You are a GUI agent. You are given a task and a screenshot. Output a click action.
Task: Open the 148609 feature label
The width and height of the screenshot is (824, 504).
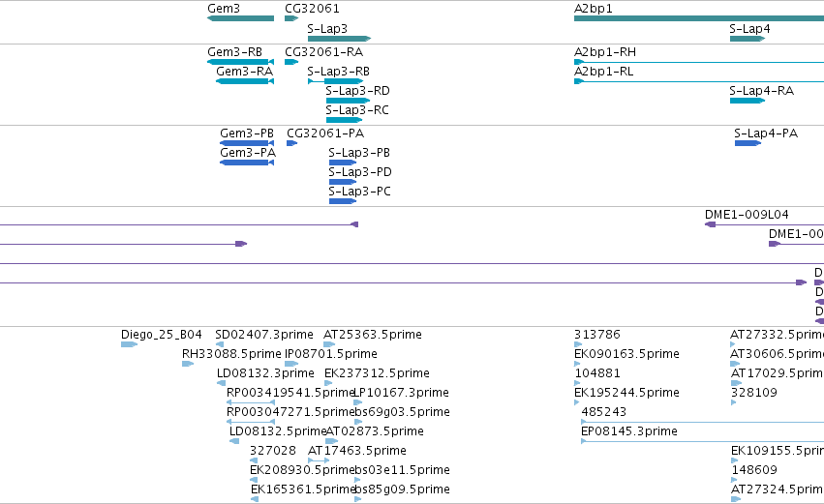pos(754,470)
